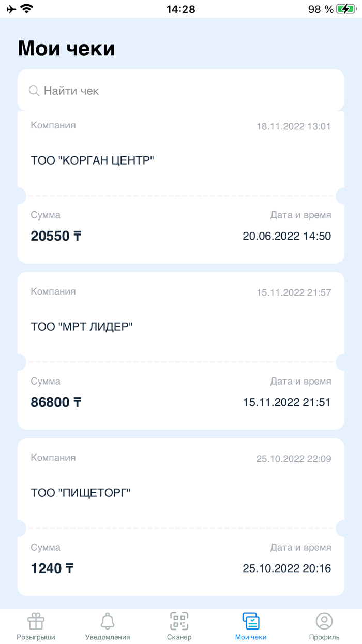
Task: Open the Профиль profile icon
Action: pos(324,620)
